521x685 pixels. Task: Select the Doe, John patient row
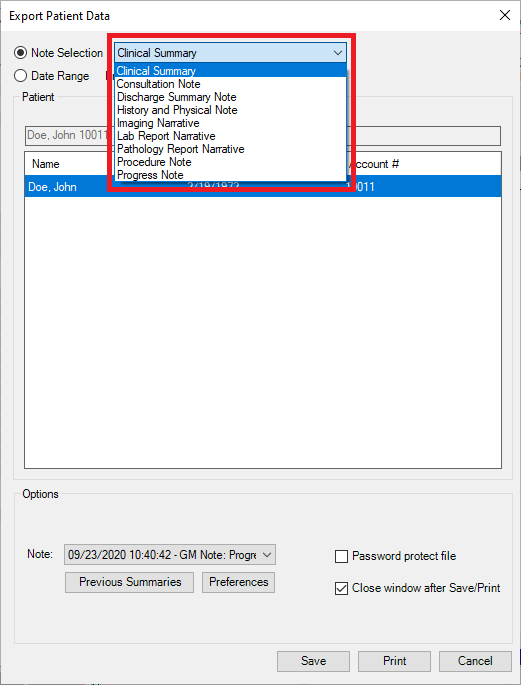point(263,187)
